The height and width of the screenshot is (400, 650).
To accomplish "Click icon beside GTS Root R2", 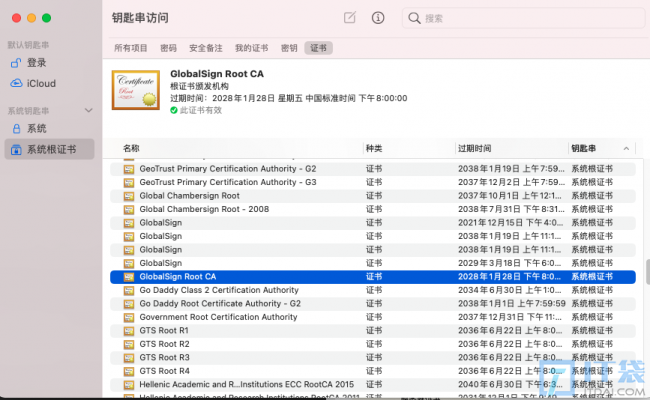I will pyautogui.click(x=129, y=344).
